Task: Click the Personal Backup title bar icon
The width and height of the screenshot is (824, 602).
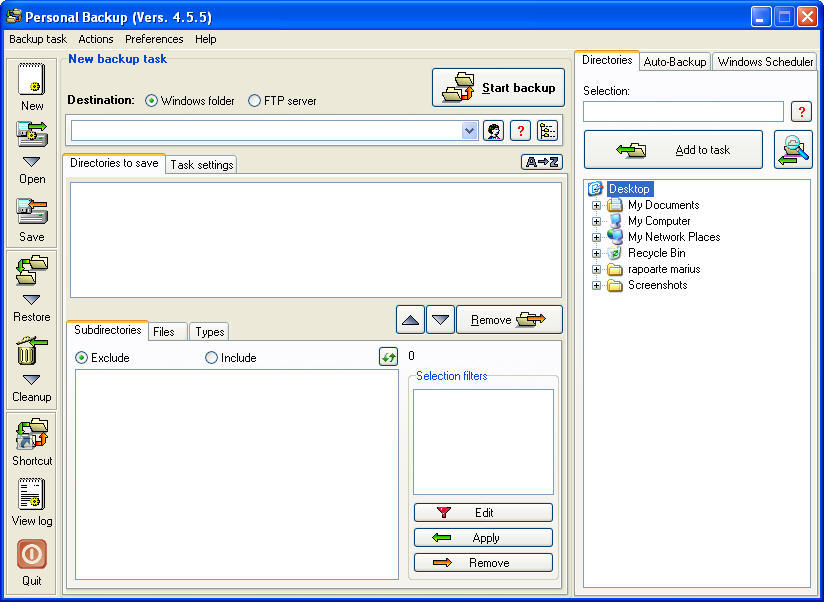Action: pyautogui.click(x=14, y=16)
